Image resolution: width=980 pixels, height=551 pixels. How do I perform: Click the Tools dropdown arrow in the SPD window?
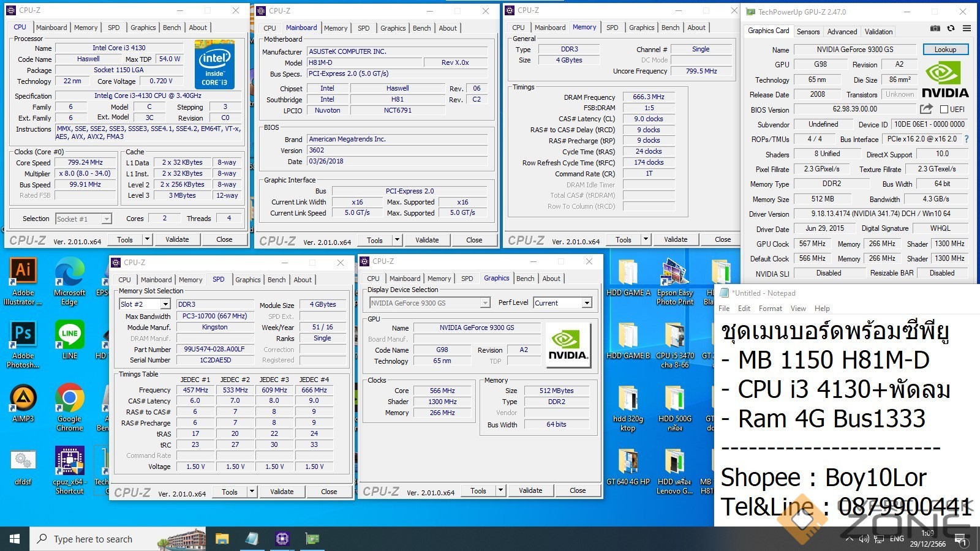tap(251, 492)
